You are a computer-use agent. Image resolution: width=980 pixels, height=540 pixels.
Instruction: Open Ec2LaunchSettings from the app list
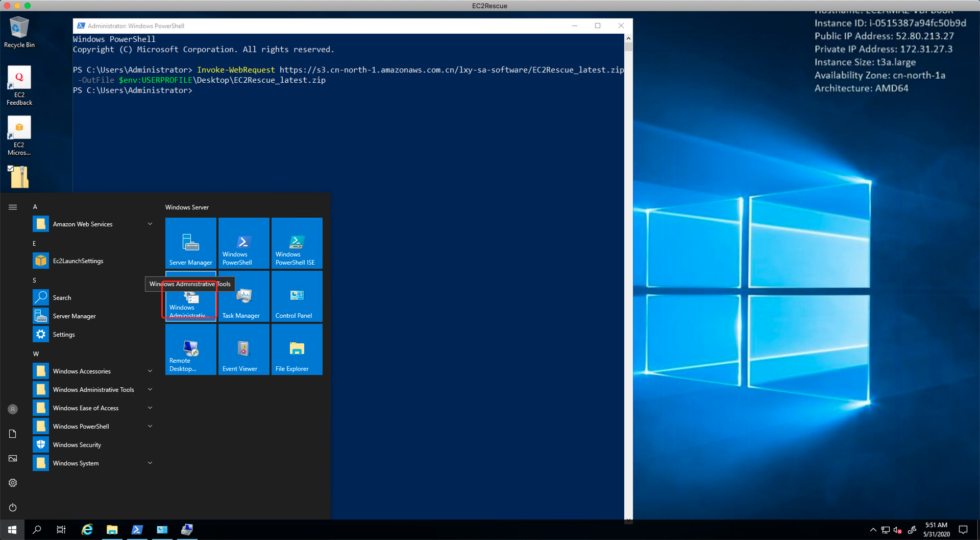tap(78, 261)
